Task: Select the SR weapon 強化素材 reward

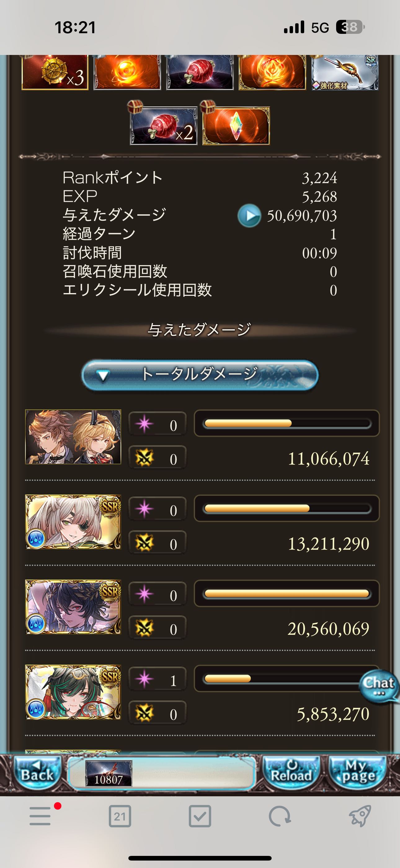Action: [345, 72]
